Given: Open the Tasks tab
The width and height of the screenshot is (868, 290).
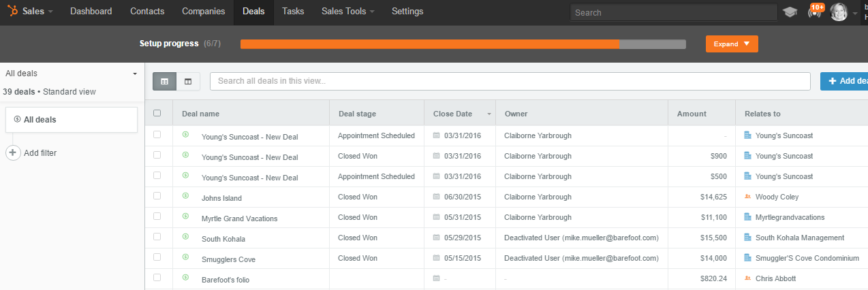Looking at the screenshot, I should tap(293, 12).
